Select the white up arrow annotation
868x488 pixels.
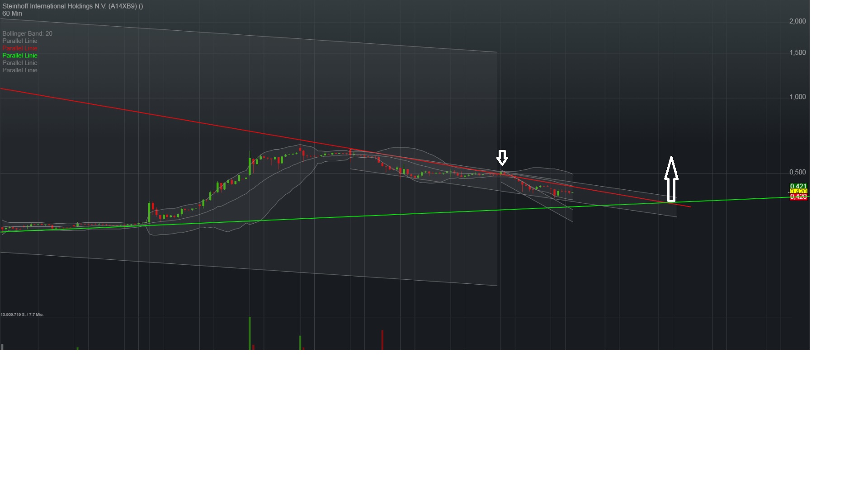[x=672, y=178]
